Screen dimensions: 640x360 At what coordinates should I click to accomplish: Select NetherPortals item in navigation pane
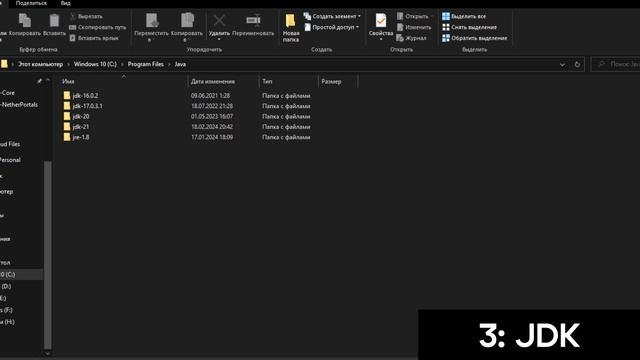pos(19,105)
